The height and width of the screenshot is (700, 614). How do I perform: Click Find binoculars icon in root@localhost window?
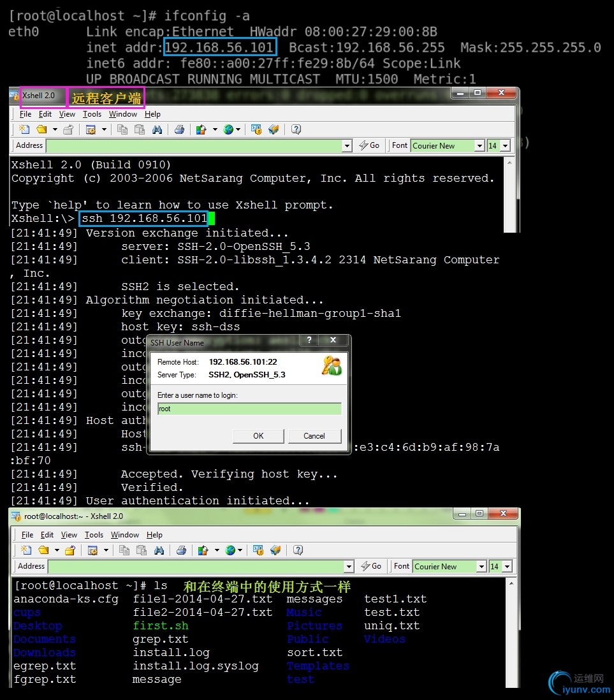tap(159, 550)
